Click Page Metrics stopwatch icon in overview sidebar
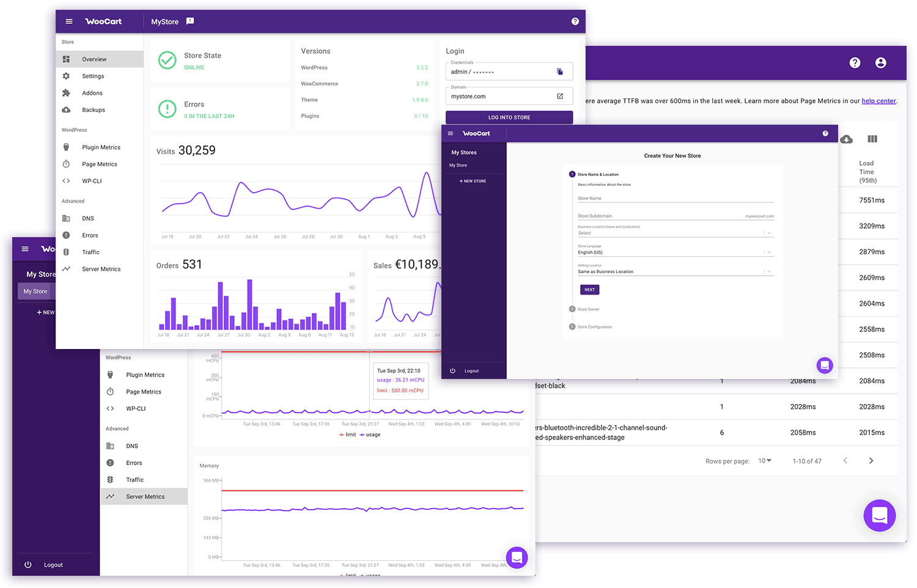917x588 pixels. pos(66,164)
